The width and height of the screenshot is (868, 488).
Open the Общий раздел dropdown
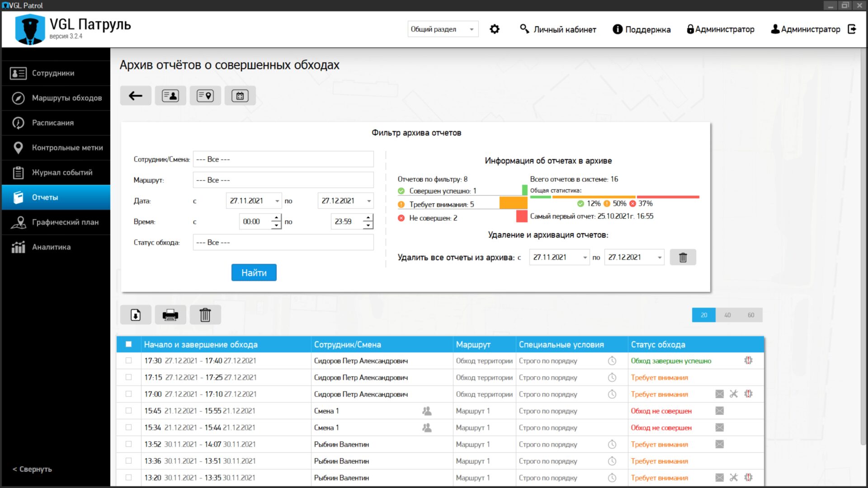click(443, 29)
